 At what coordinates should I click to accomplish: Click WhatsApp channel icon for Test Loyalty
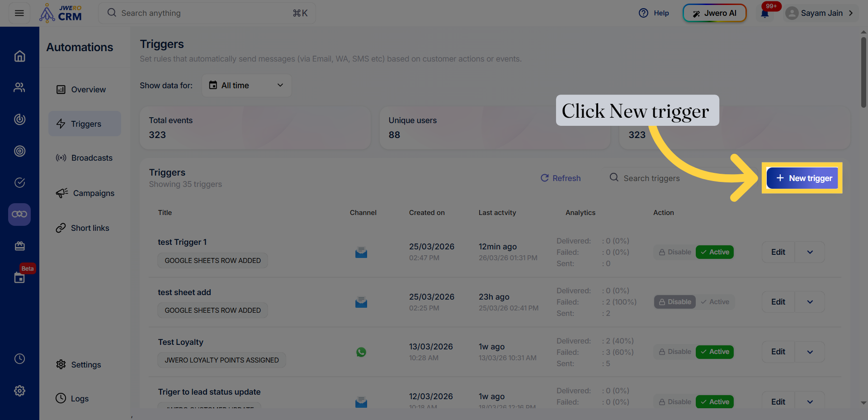click(x=361, y=352)
